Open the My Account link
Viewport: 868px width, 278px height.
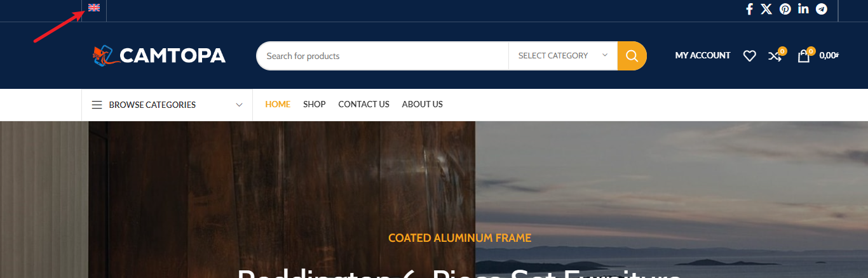tap(703, 56)
